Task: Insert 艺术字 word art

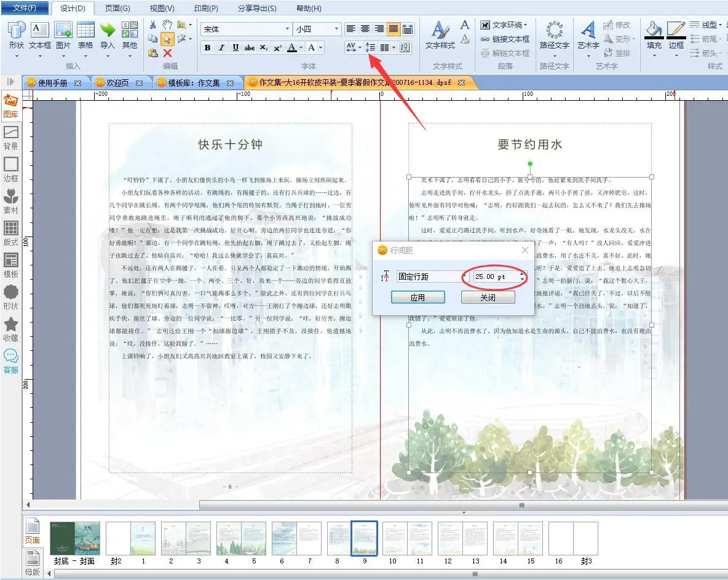Action: [x=588, y=36]
